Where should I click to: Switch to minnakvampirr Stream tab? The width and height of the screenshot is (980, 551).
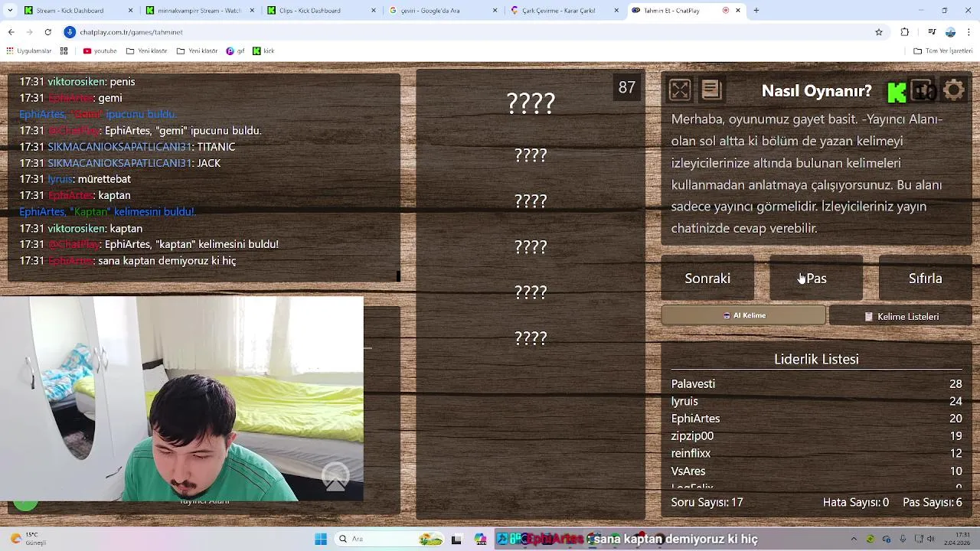coord(201,11)
